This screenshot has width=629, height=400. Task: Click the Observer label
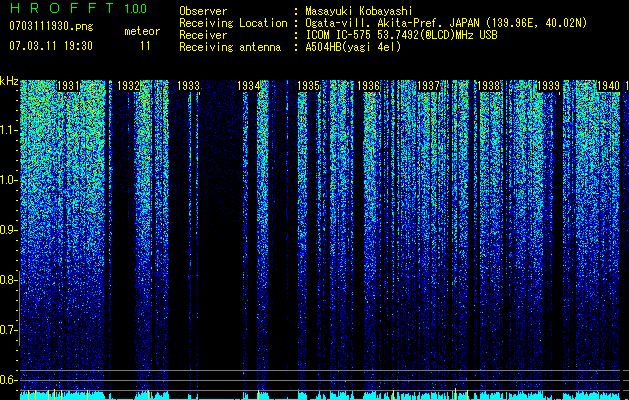[203, 11]
